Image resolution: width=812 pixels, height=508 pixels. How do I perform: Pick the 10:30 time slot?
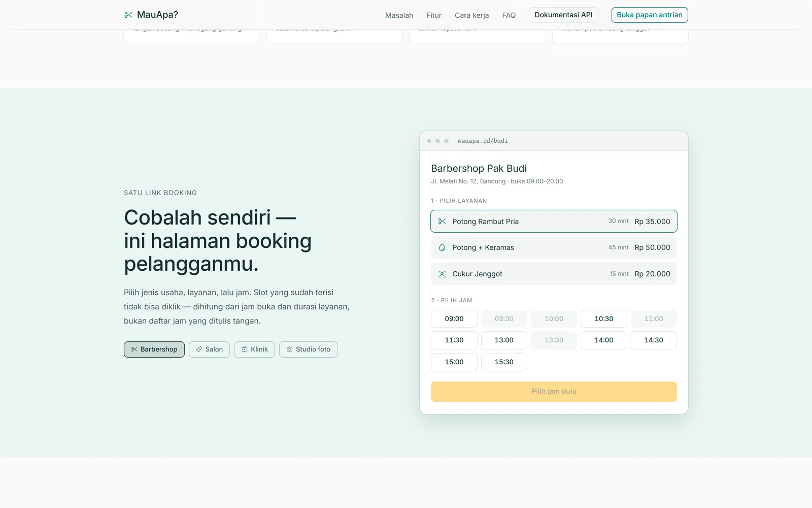pyautogui.click(x=604, y=319)
